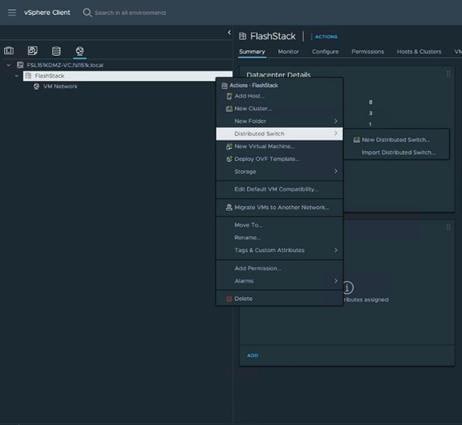Open Networking inventory view icon
This screenshot has height=425, width=462.
coord(80,51)
